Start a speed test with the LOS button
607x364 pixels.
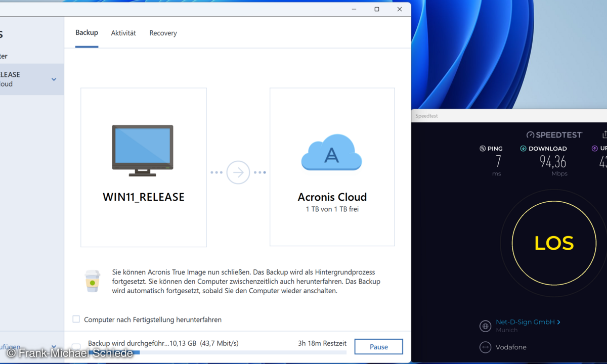click(553, 243)
